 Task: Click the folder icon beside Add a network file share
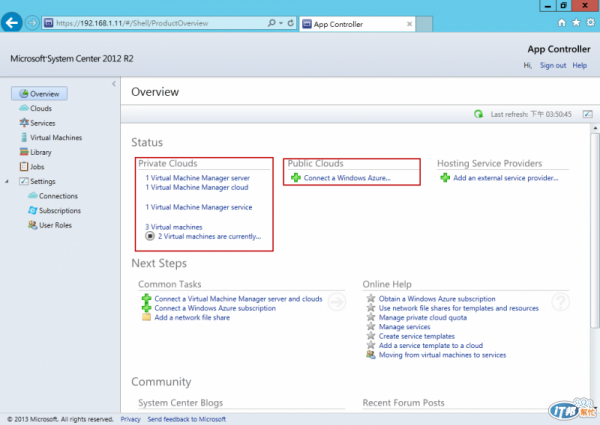(147, 317)
